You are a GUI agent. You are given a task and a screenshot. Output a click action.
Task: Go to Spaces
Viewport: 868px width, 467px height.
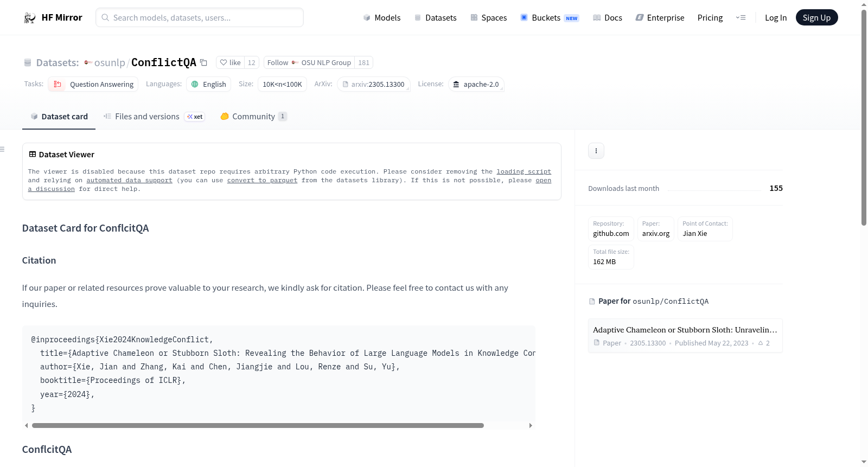pos(488,18)
